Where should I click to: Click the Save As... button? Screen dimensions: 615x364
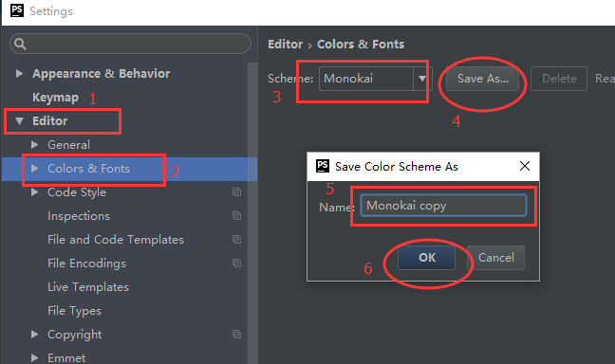(482, 79)
